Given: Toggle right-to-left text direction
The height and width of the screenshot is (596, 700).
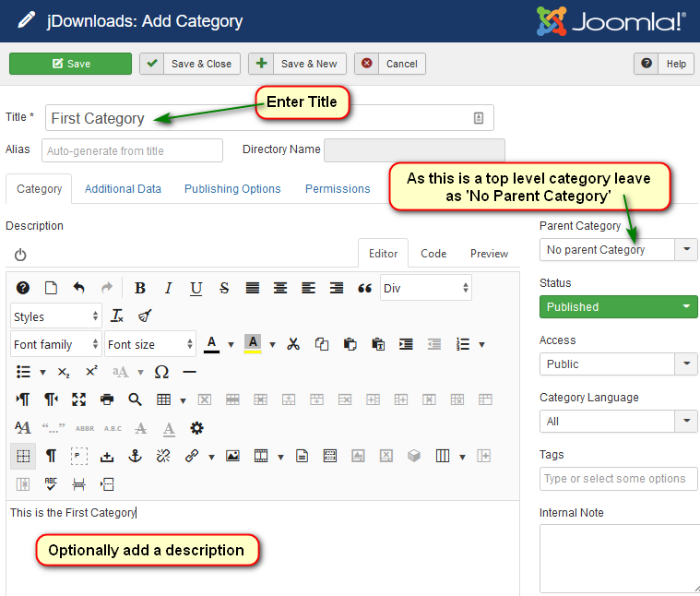Looking at the screenshot, I should point(51,399).
